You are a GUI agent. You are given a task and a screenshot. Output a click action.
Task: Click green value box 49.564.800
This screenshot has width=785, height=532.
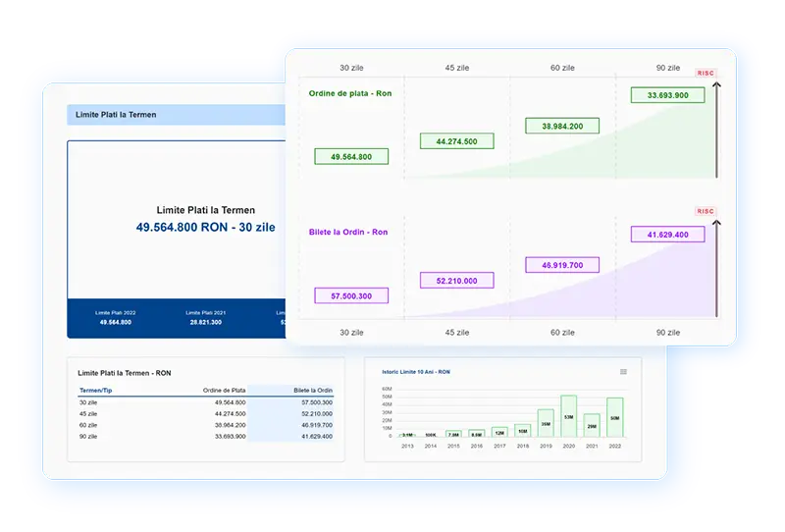tap(350, 156)
